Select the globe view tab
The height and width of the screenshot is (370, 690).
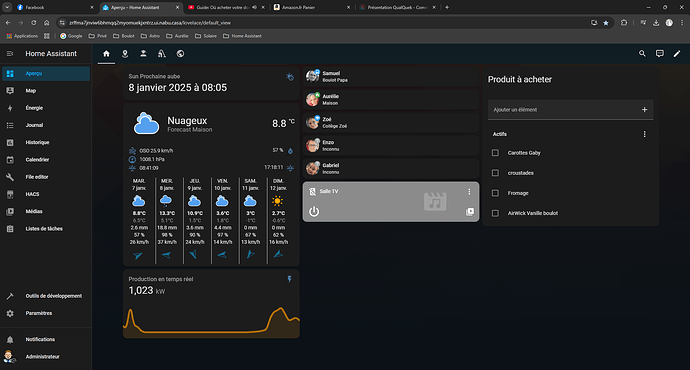tap(180, 54)
